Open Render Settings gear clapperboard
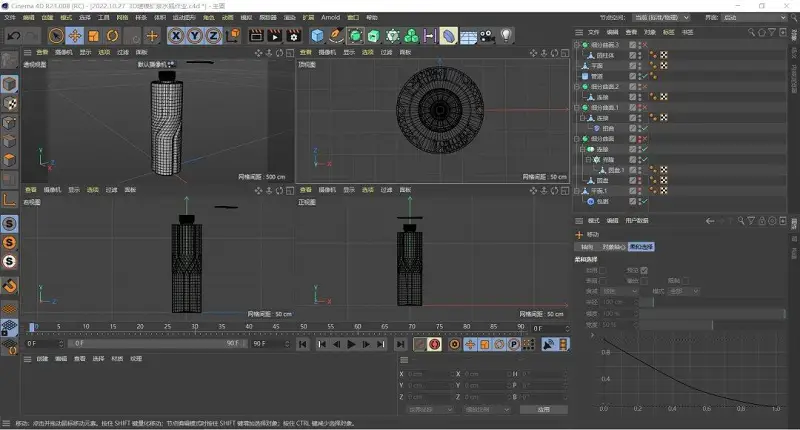 [x=293, y=36]
